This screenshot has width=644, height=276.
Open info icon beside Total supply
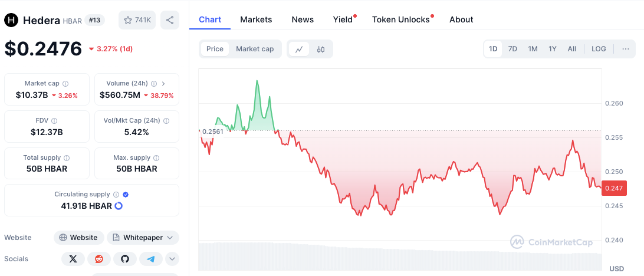click(x=67, y=157)
